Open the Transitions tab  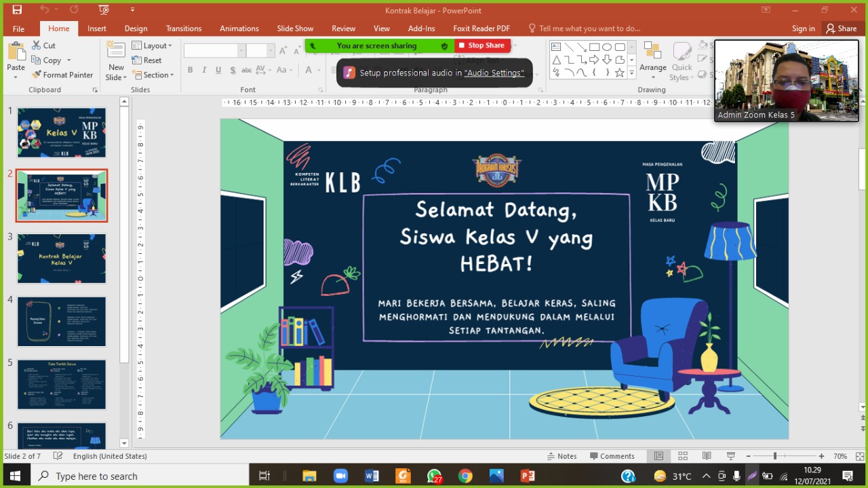(x=184, y=29)
